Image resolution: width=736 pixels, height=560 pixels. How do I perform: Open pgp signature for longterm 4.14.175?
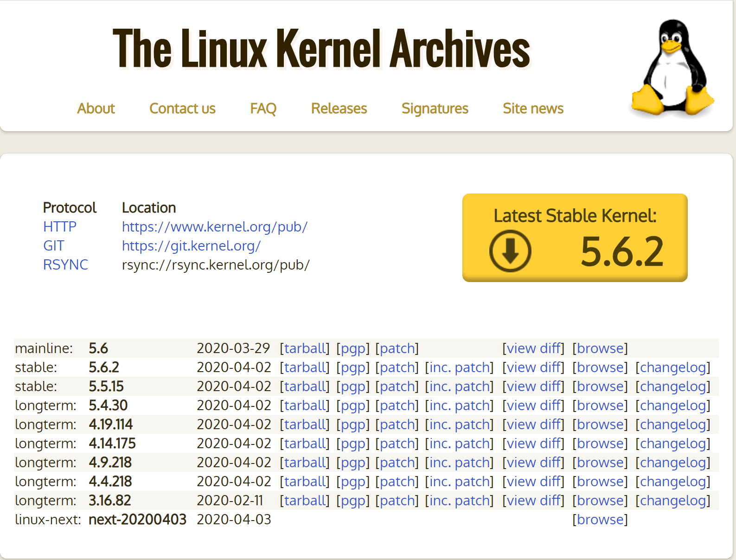click(x=353, y=444)
